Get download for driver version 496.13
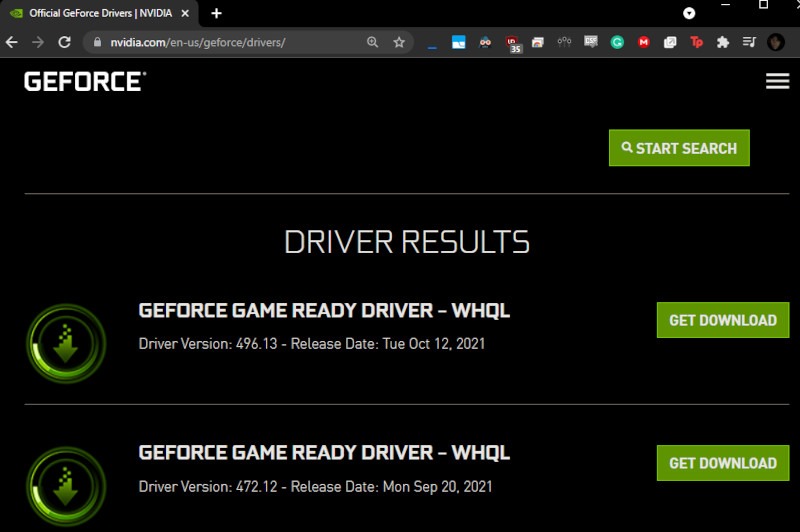This screenshot has width=800, height=532. coord(722,320)
